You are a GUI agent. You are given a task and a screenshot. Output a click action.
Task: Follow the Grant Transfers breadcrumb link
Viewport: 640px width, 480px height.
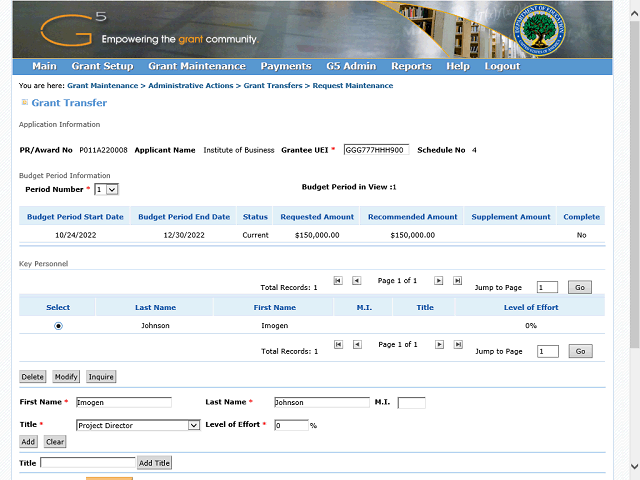(273, 86)
